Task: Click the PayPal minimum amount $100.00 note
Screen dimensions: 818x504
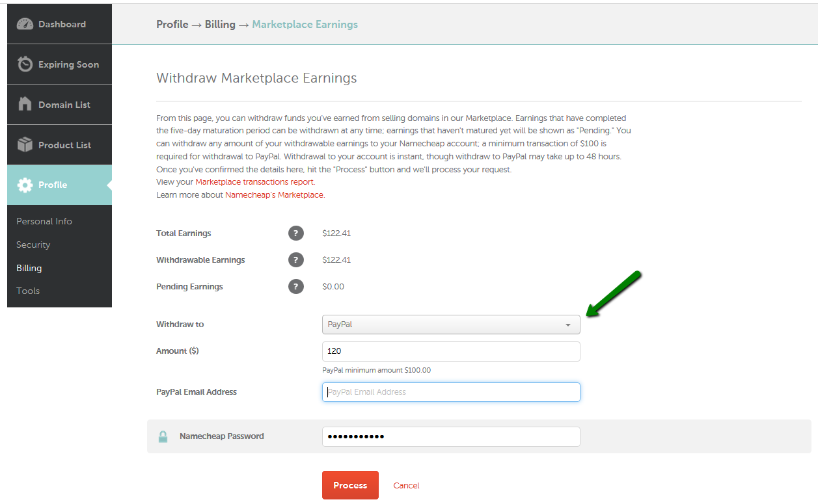Action: [x=376, y=370]
